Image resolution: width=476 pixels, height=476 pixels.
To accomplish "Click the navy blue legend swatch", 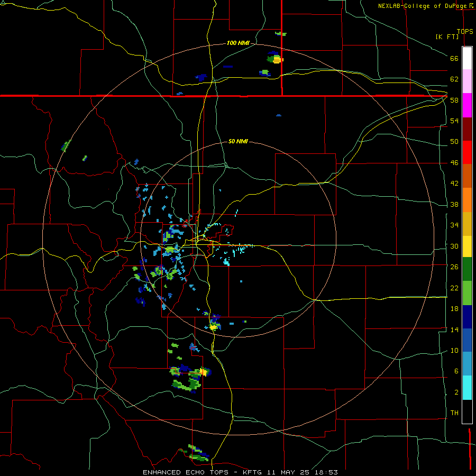I will tap(467, 317).
